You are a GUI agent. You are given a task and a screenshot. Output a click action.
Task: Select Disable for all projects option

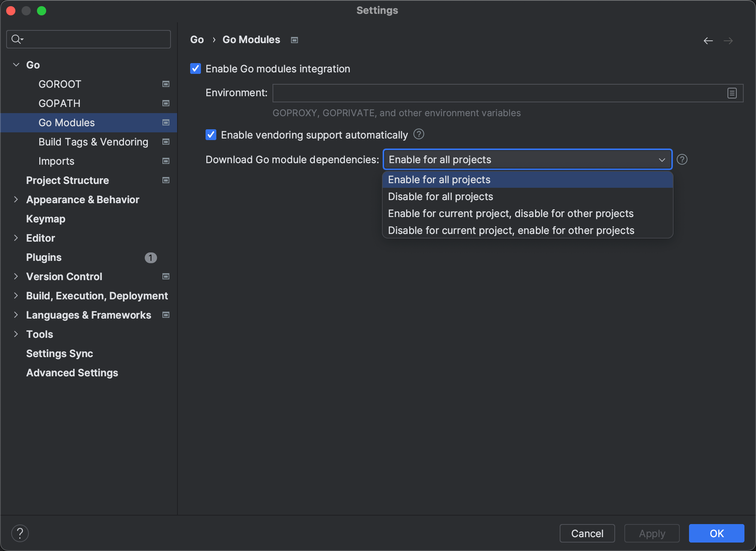[x=440, y=197]
